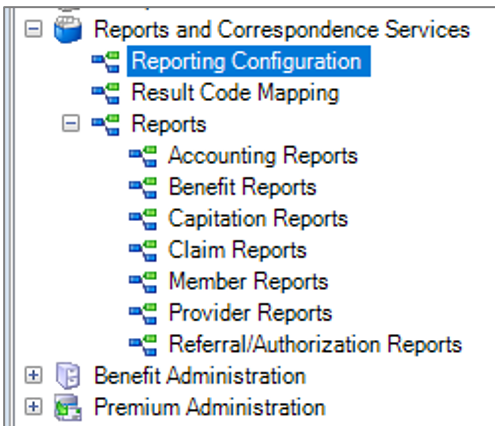Click the Premium Administration icon
This screenshot has height=426, width=495.
(x=68, y=407)
